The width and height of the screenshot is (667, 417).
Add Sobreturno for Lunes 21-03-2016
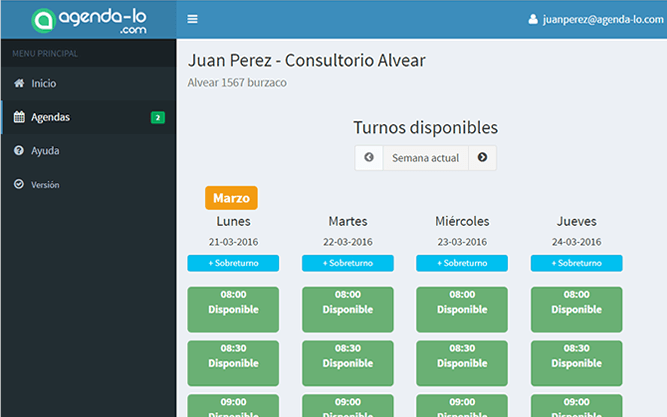233,263
